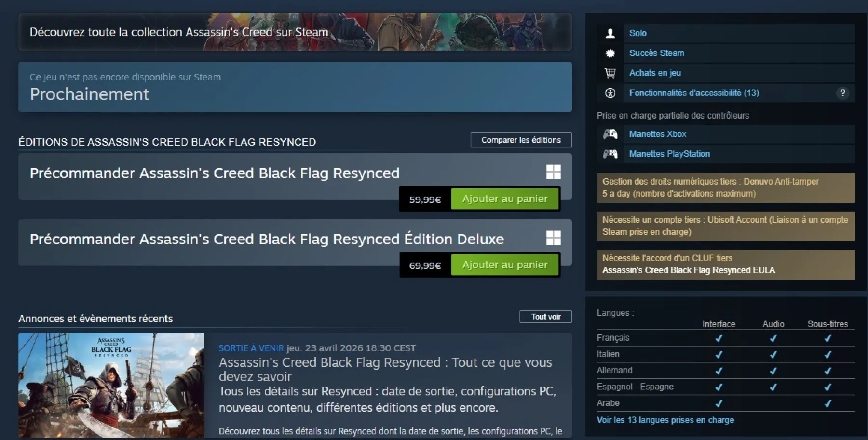Click the announcement date jeu. 23 avril 2026

coord(351,348)
